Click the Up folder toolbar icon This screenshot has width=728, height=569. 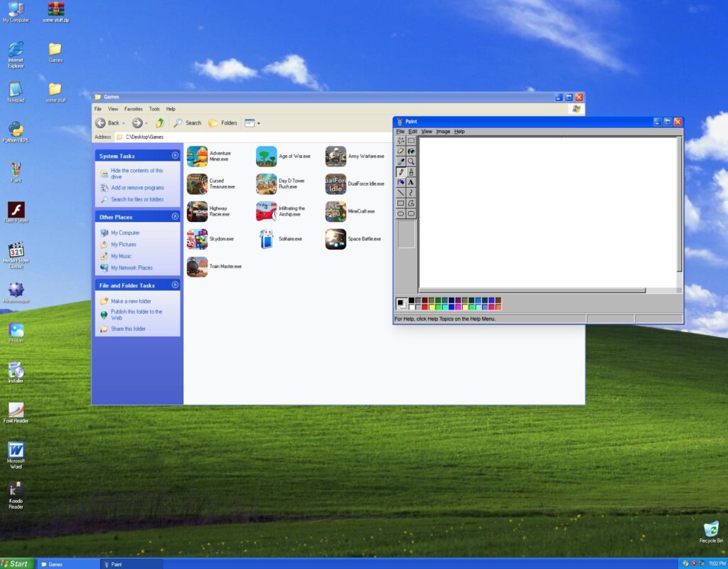[x=160, y=123]
